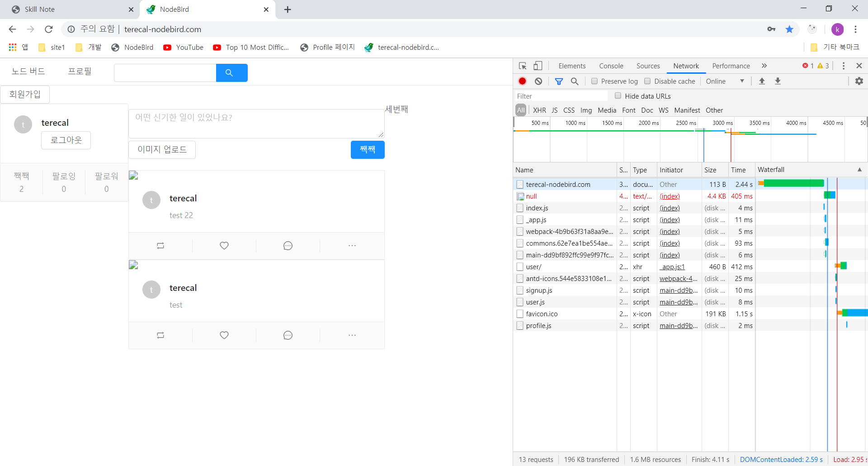Filter network requests by CSS
This screenshot has height=466, width=868.
pyautogui.click(x=569, y=110)
